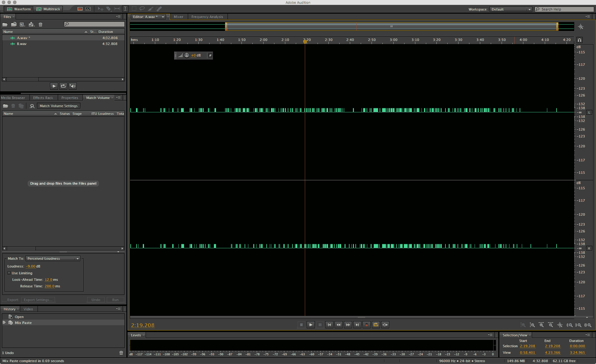Select the A.wav file row
Image resolution: width=596 pixels, height=364 pixels.
pyautogui.click(x=63, y=38)
